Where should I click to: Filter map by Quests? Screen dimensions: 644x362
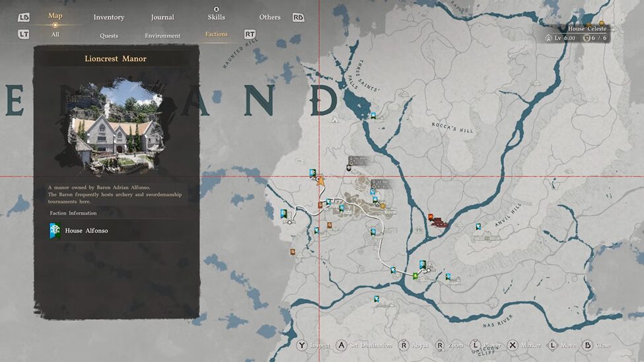tap(109, 36)
